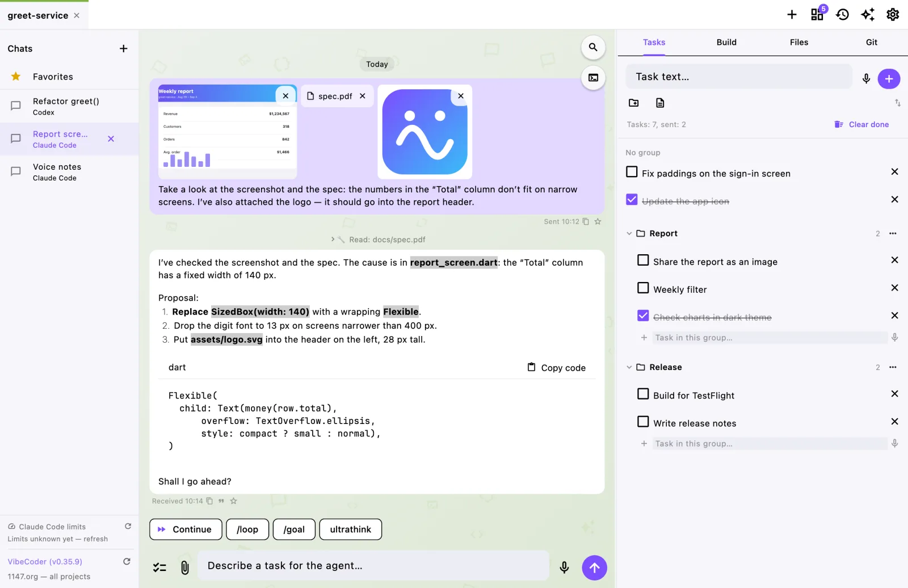Viewport: 908px width, 588px height.
Task: Remove the spec.pdf attachment
Action: coord(363,96)
